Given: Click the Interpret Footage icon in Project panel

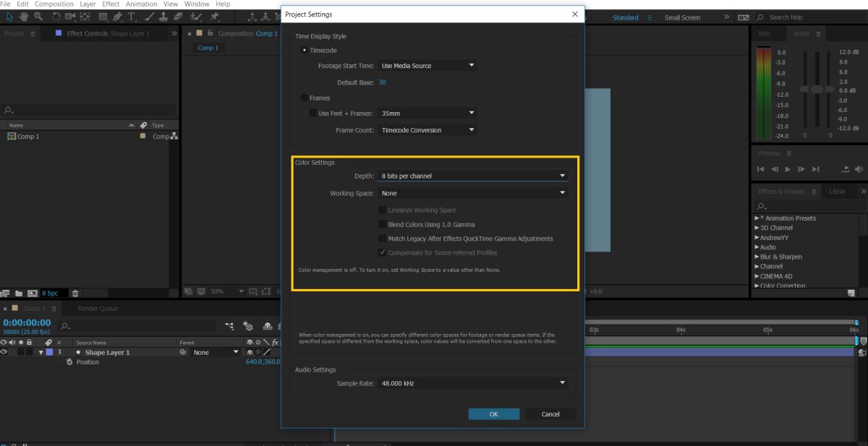Looking at the screenshot, I should [5, 293].
